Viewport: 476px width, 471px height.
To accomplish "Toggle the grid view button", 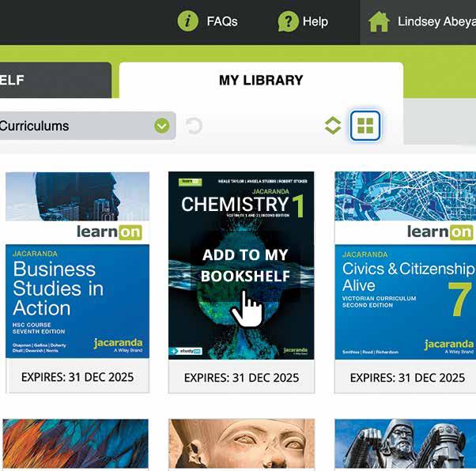I will pos(365,126).
